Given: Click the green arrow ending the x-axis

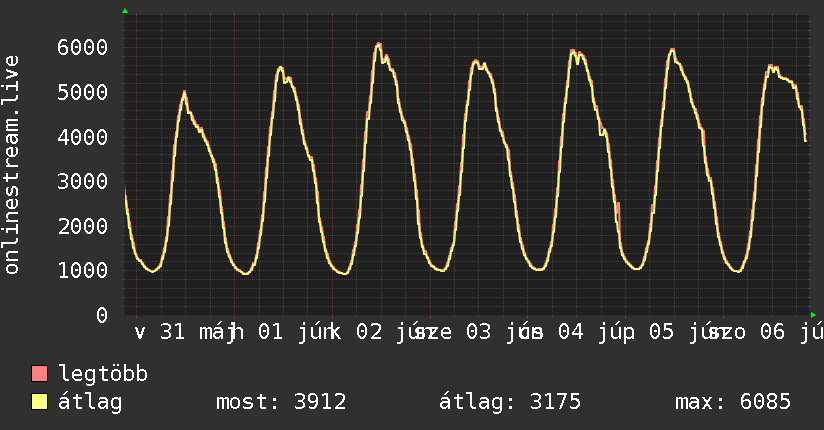Looking at the screenshot, I should coord(813,315).
